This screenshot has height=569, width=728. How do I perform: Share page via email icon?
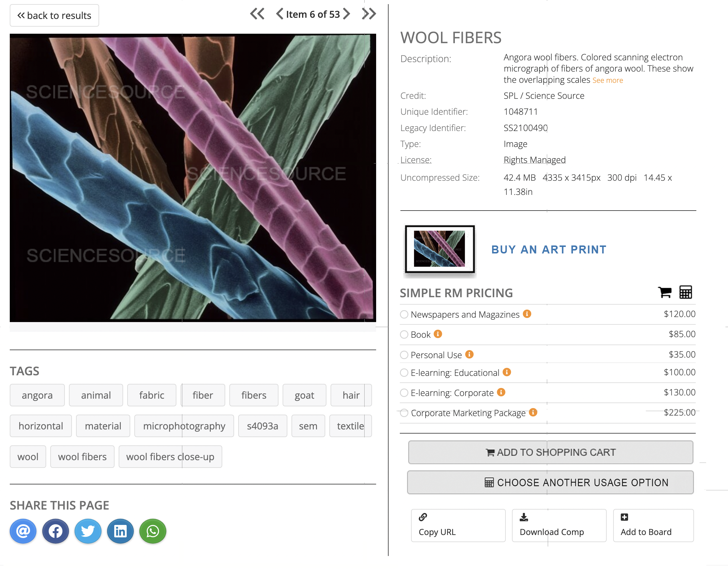(x=23, y=531)
